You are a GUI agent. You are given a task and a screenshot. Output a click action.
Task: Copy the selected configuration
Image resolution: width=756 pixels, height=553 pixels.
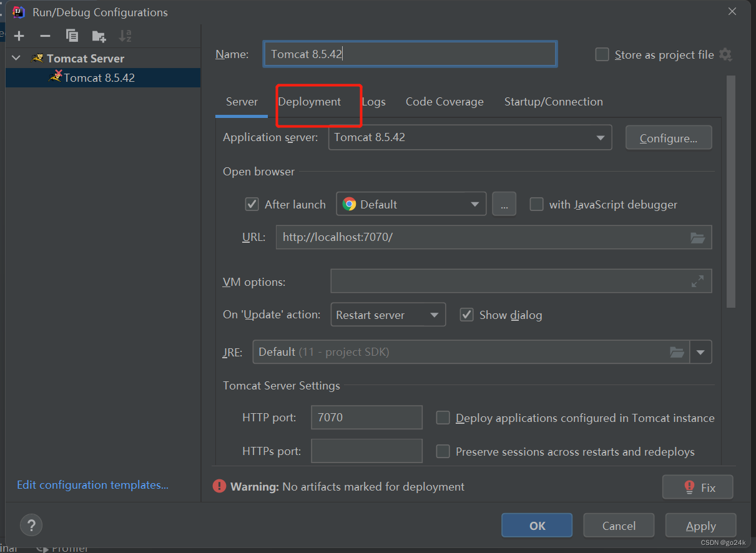coord(72,36)
